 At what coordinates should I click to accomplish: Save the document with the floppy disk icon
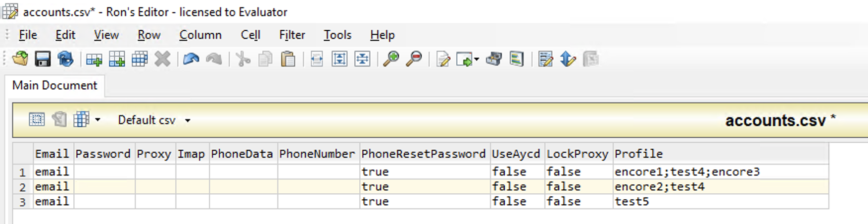[43, 59]
